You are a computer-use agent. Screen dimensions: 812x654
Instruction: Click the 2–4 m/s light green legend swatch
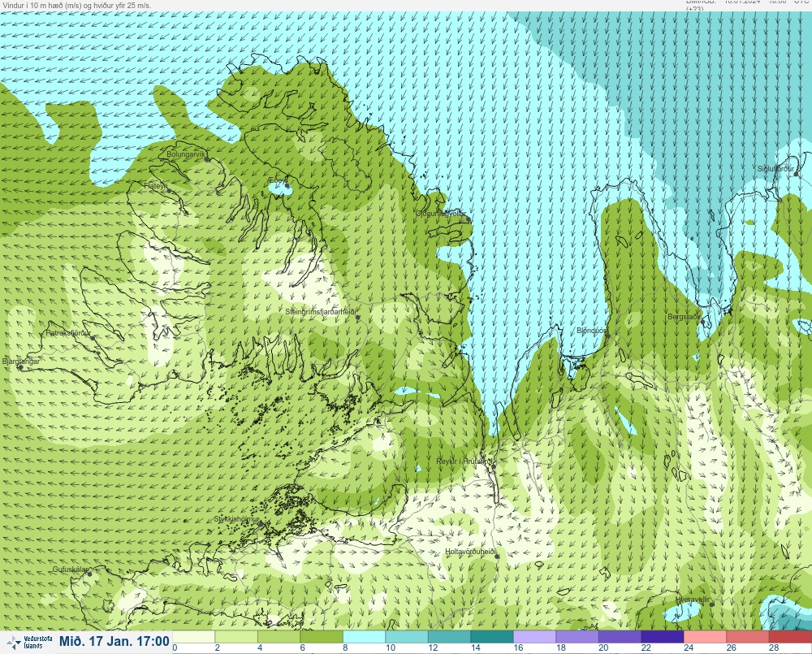tap(235, 637)
